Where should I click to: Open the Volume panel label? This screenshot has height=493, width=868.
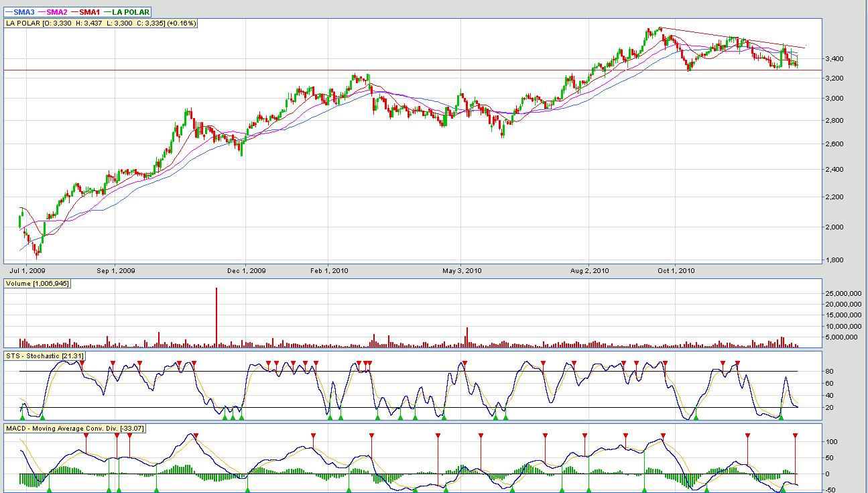click(x=37, y=284)
